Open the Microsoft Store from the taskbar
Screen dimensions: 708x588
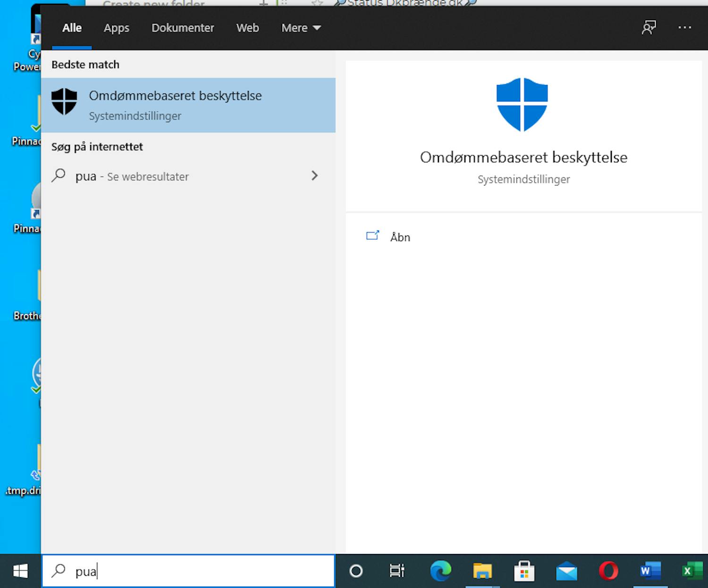tap(524, 571)
